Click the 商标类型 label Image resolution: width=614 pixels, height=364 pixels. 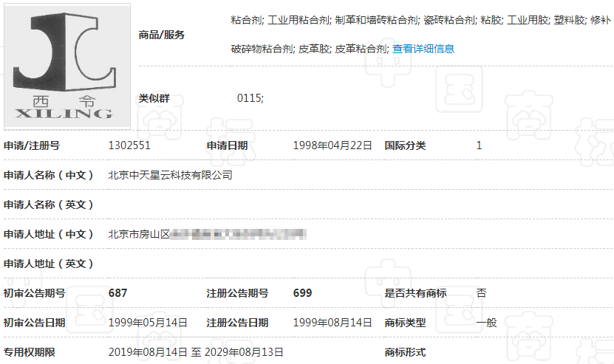pos(405,323)
